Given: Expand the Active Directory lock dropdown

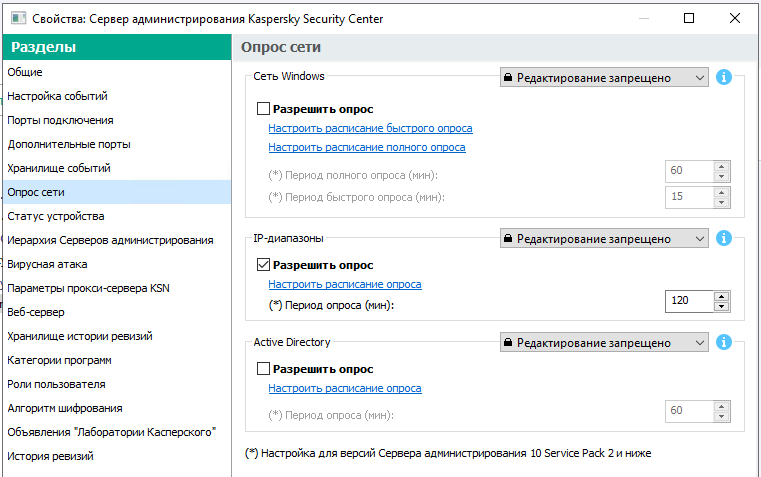Looking at the screenshot, I should (604, 342).
